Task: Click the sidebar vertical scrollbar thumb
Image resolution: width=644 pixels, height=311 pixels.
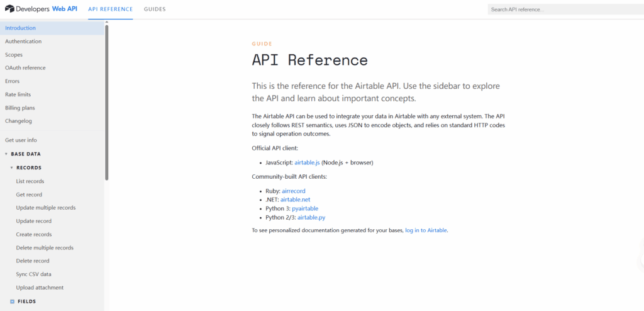Action: click(x=107, y=103)
